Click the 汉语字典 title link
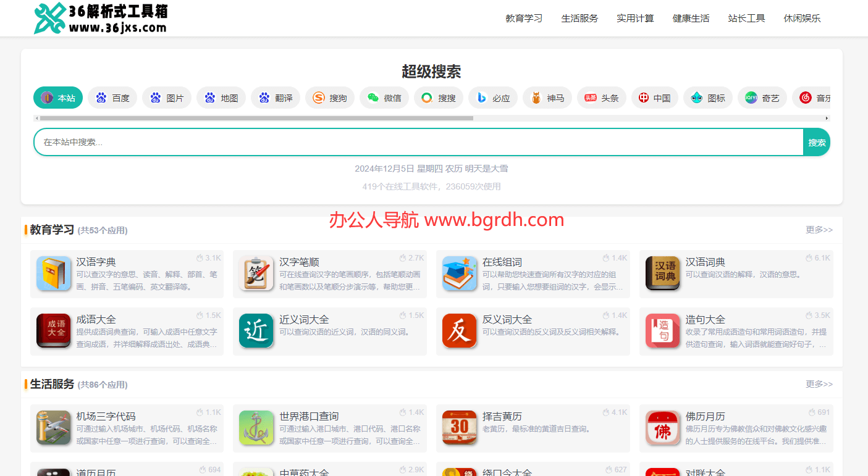Viewport: 868px width, 476px height. (x=96, y=262)
